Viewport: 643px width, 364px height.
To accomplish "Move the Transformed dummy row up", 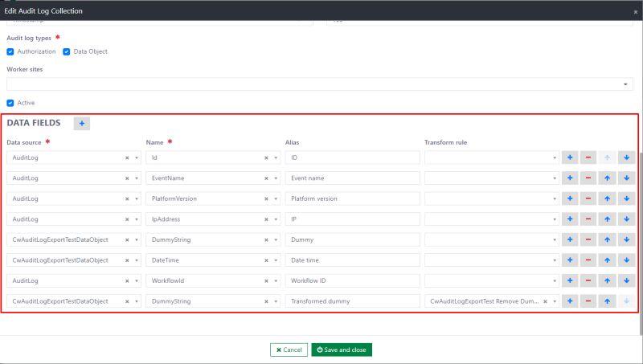I will [608, 301].
